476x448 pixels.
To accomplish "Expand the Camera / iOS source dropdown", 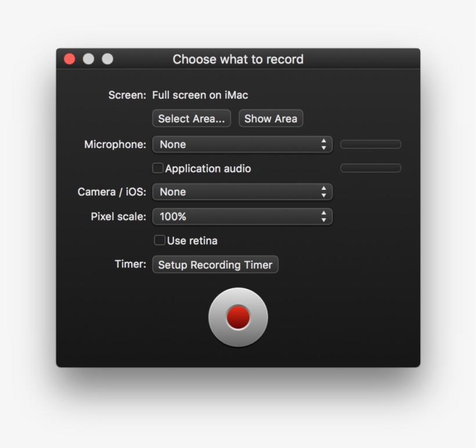I will (241, 192).
